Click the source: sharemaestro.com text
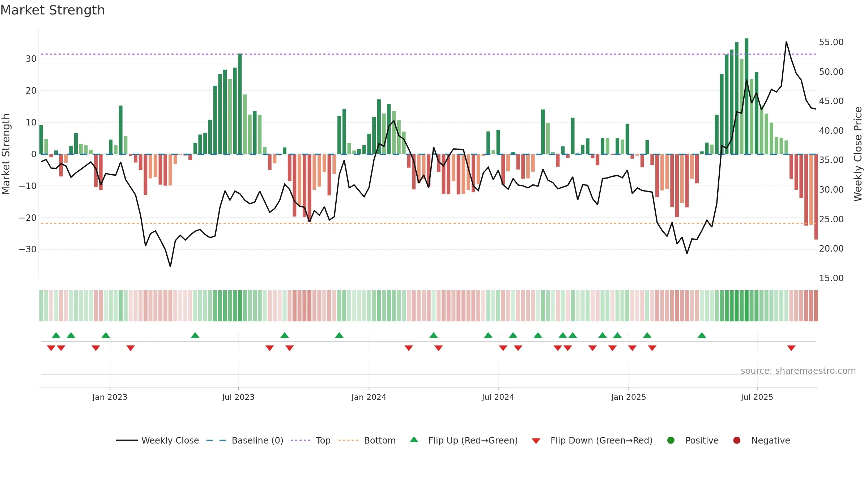 click(x=798, y=371)
